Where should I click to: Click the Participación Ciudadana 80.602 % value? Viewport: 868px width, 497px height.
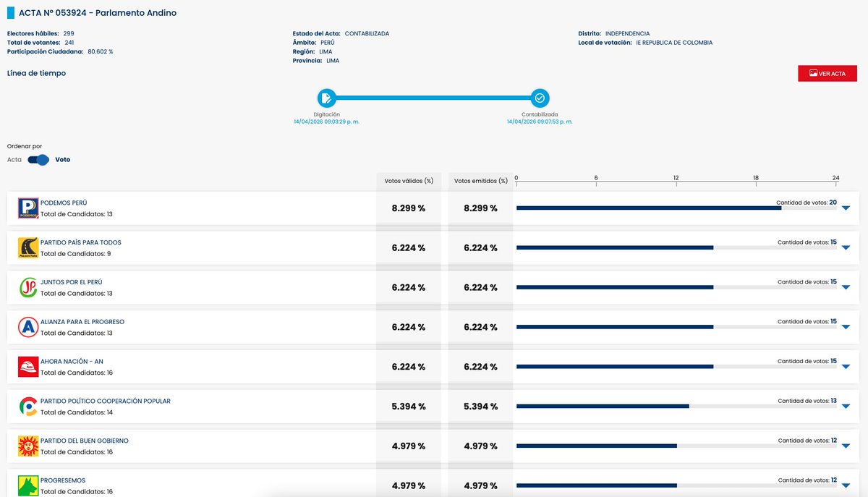pyautogui.click(x=101, y=52)
